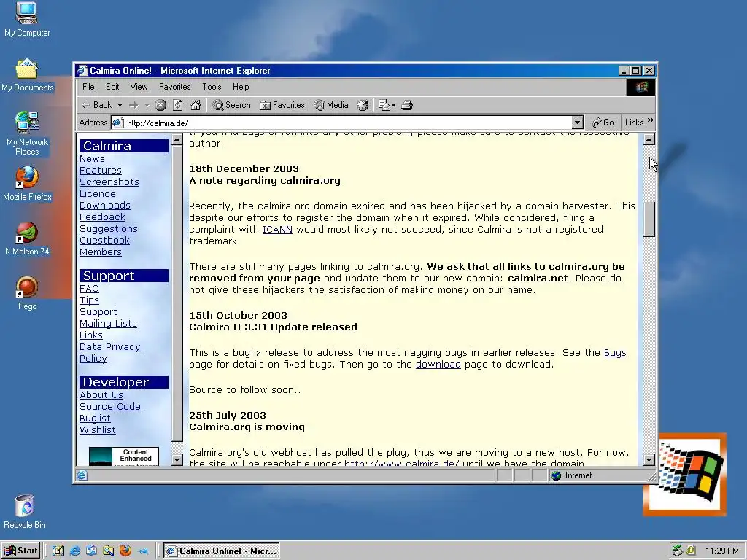This screenshot has width=747, height=560.
Task: Click the Back toolbar button
Action: [x=97, y=105]
